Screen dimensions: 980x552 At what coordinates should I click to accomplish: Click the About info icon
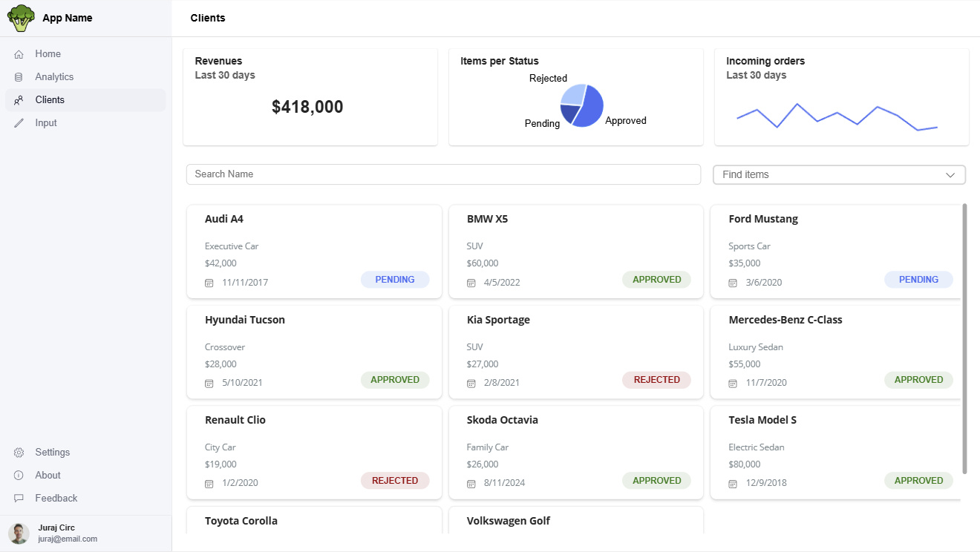[19, 476]
